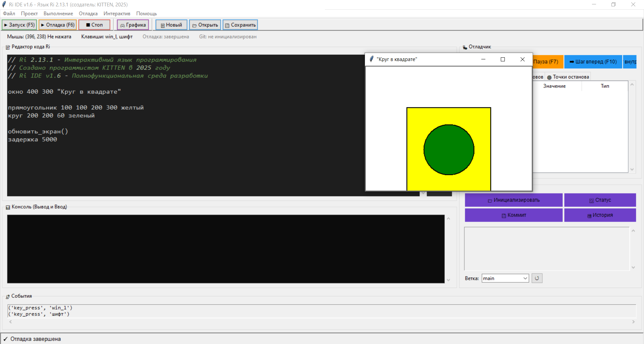Screen dimensions: 644x344
Task: Open the Файл menu
Action: 9,13
